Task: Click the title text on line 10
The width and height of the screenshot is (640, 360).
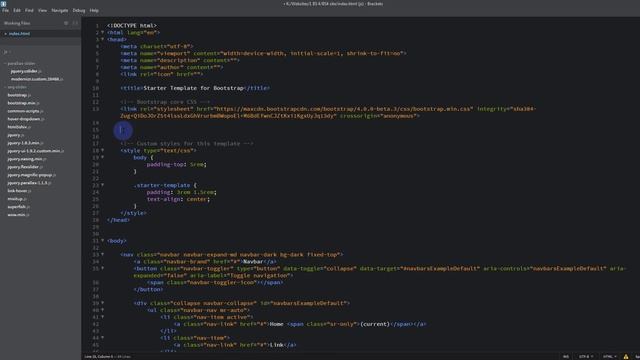Action: [x=193, y=88]
